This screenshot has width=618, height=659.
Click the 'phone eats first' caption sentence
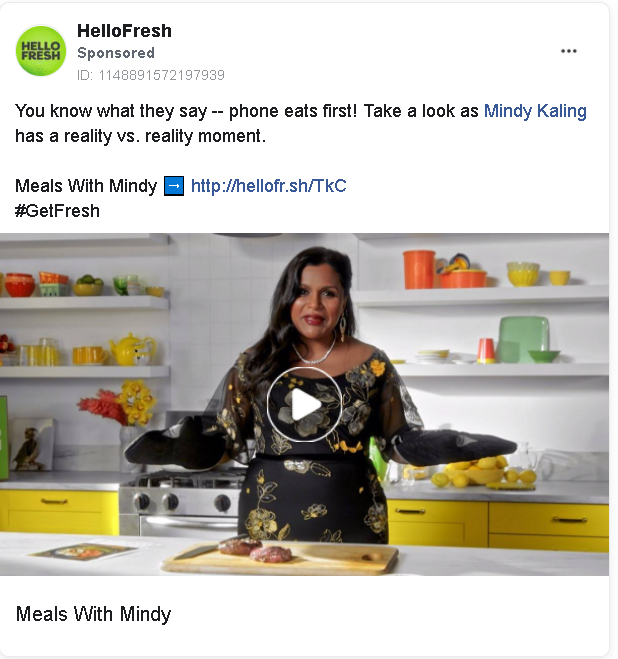point(186,111)
